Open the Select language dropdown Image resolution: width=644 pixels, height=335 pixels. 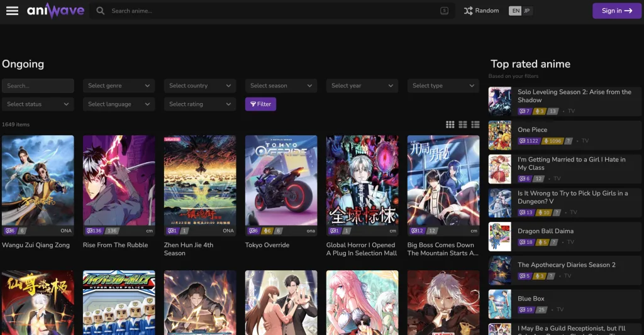tap(119, 104)
